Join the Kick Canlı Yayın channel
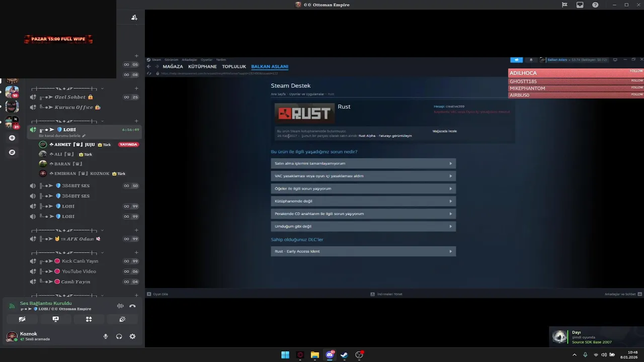This screenshot has width=644, height=362. (84, 261)
